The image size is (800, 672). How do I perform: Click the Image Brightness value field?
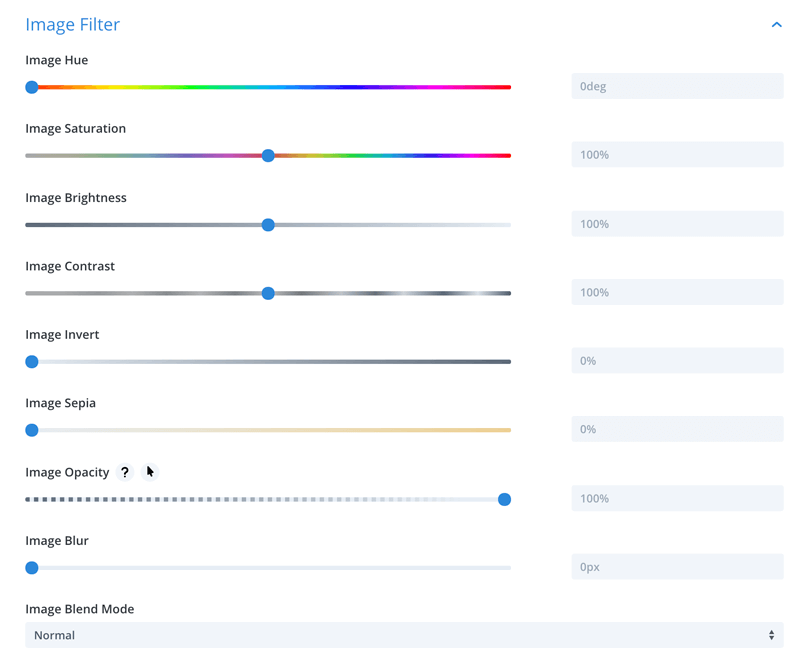(x=677, y=224)
